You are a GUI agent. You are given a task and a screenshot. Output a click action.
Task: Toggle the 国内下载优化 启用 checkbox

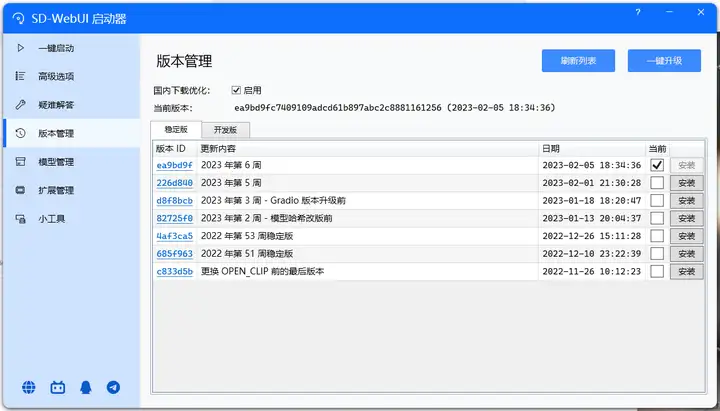[236, 90]
